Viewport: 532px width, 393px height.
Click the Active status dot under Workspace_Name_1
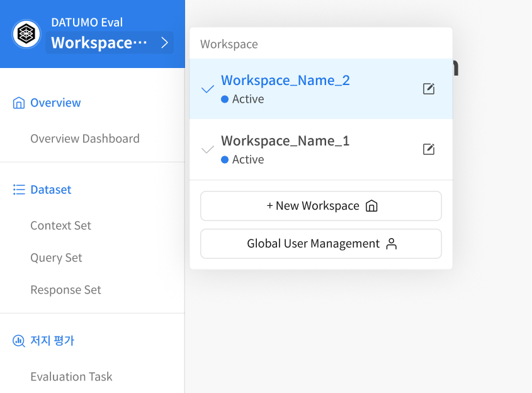pos(225,160)
